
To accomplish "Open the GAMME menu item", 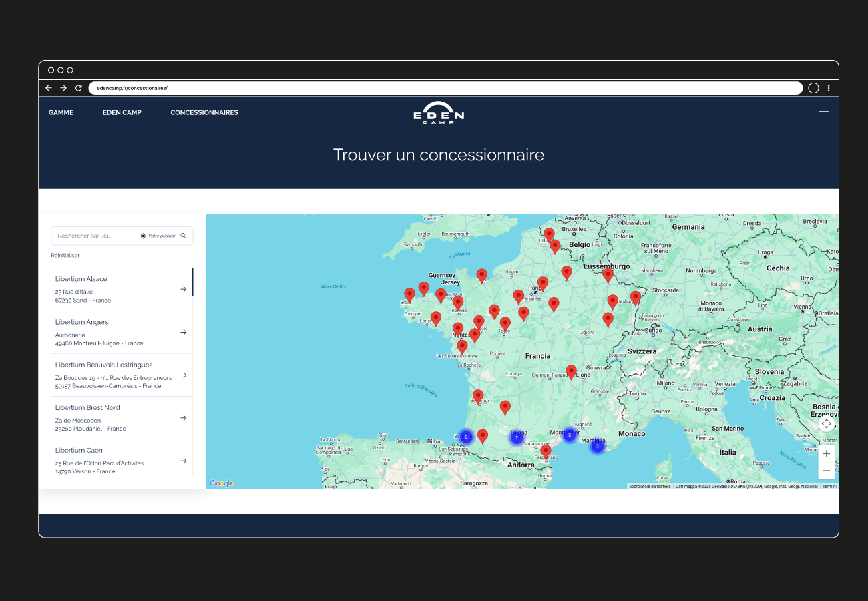I will click(x=61, y=113).
